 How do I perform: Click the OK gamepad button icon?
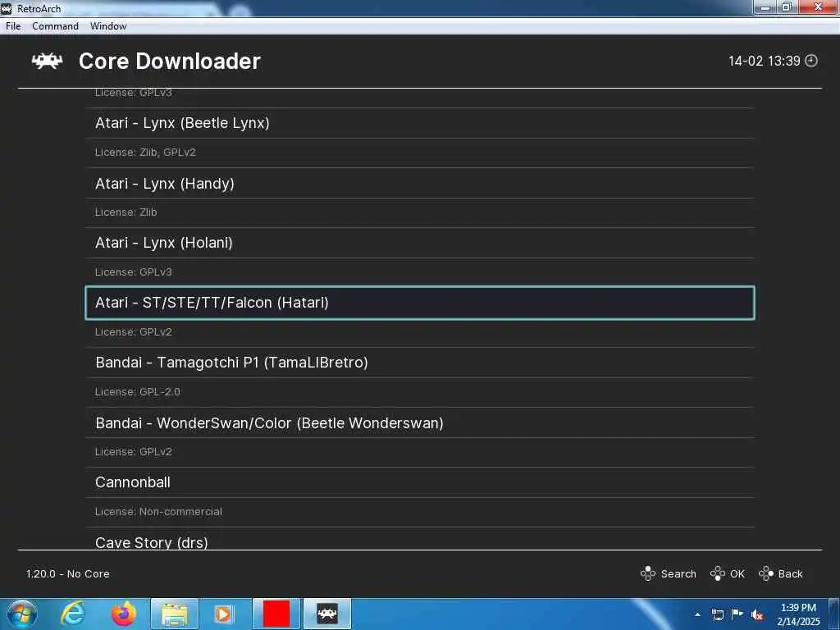(x=717, y=573)
